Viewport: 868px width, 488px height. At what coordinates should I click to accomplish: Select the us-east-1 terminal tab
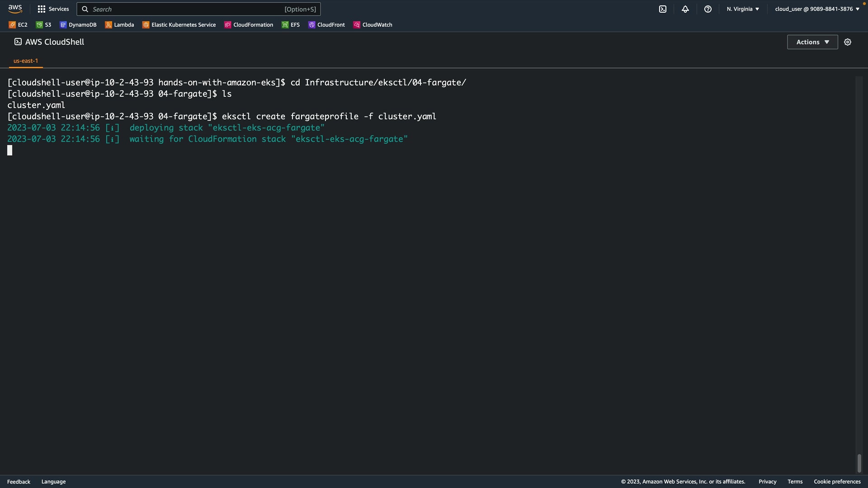[x=26, y=61]
